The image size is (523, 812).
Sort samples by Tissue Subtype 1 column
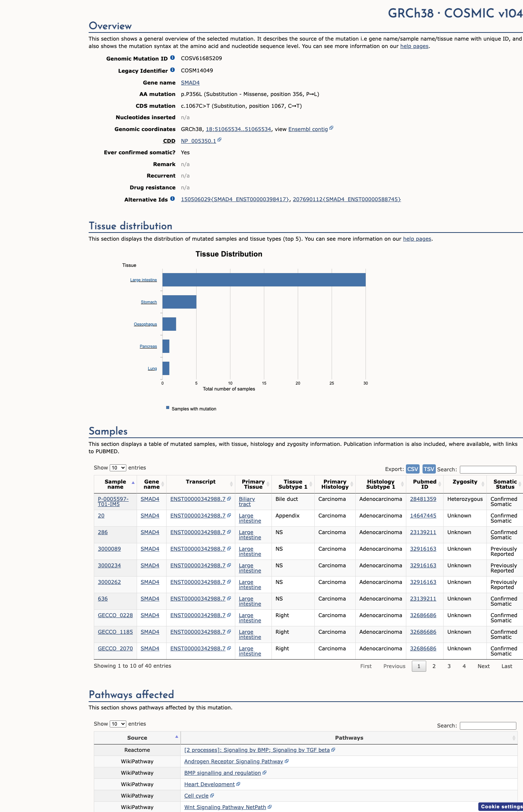293,484
